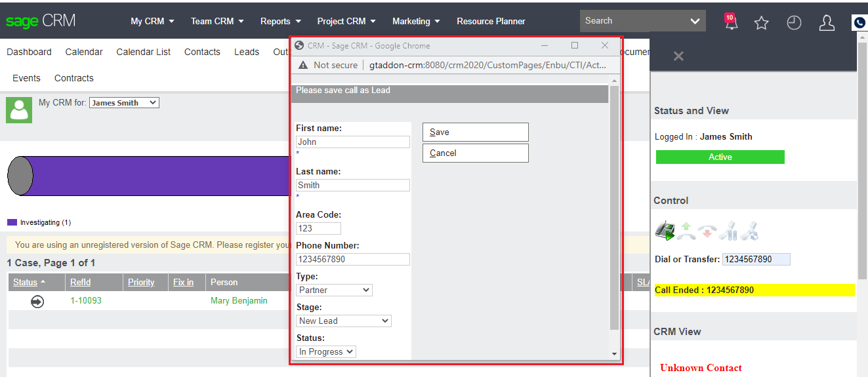Click the First name field containing John
The image size is (868, 377).
pos(353,142)
